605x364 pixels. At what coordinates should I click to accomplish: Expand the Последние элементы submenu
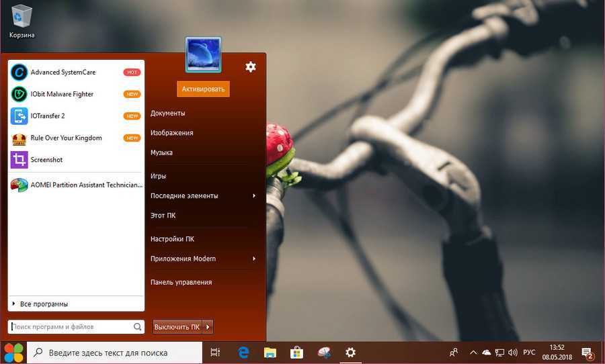(x=254, y=196)
